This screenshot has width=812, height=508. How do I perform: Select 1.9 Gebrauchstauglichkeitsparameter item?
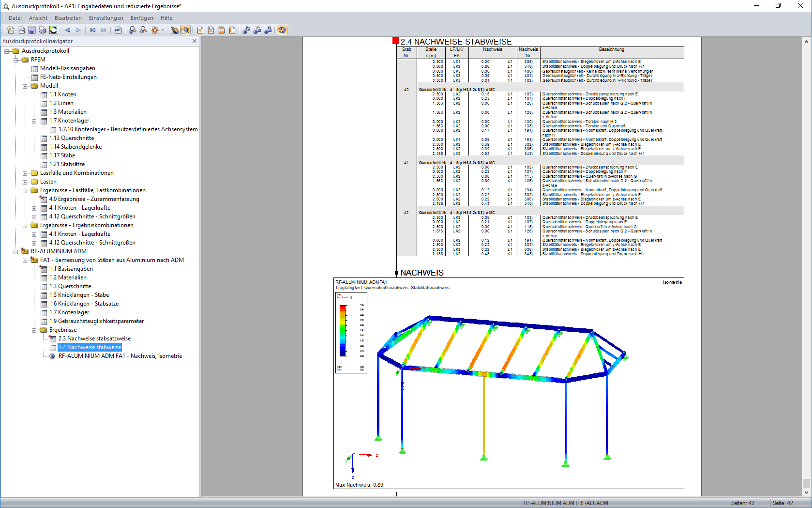96,321
